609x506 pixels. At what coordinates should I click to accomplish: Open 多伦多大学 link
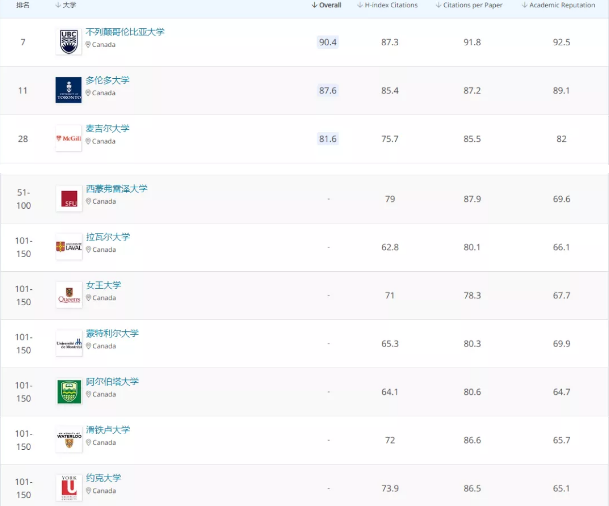[x=108, y=80]
